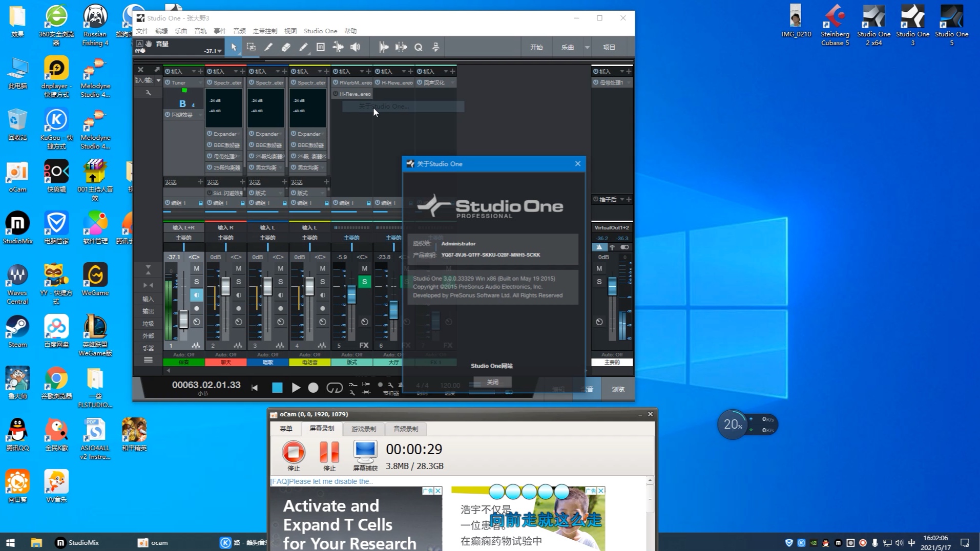Click the 项目 button in toolbar
The height and width of the screenshot is (551, 980).
(609, 47)
